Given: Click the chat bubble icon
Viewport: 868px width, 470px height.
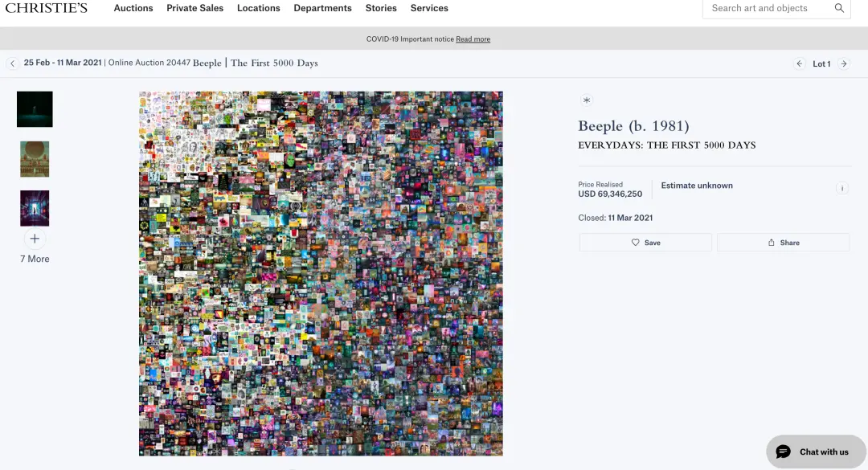Looking at the screenshot, I should click(x=783, y=452).
